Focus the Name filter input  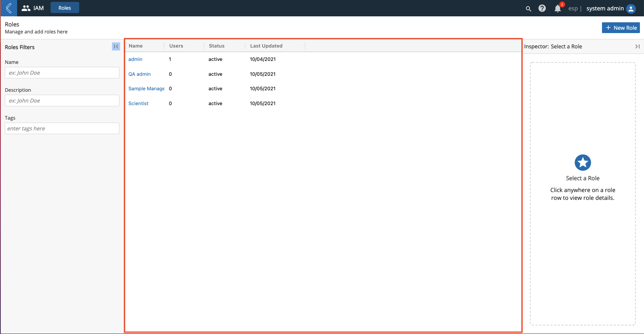[62, 73]
